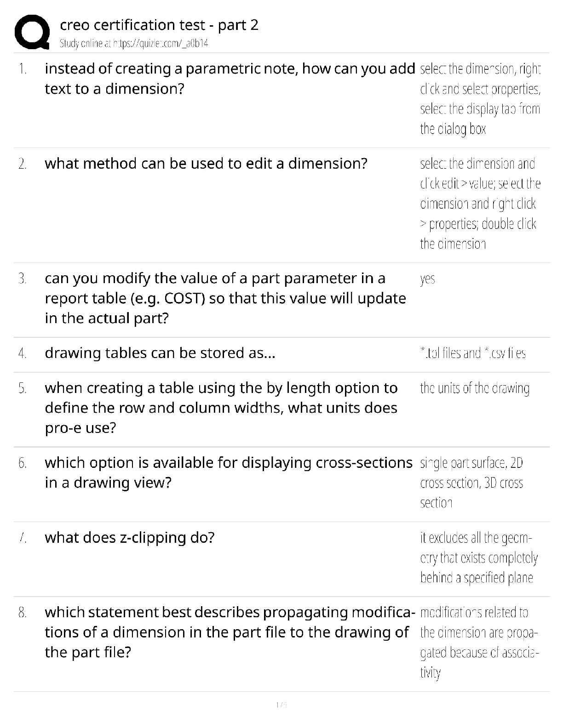Select the question about modifying a part parameter in a report table
Viewport: 563px width, 728px height.
[225, 298]
